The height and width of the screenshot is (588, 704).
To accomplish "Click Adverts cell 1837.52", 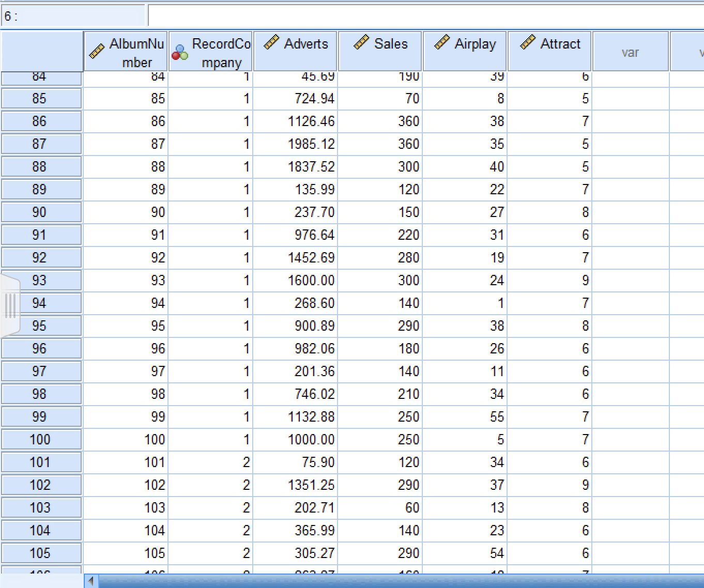I will [x=295, y=166].
